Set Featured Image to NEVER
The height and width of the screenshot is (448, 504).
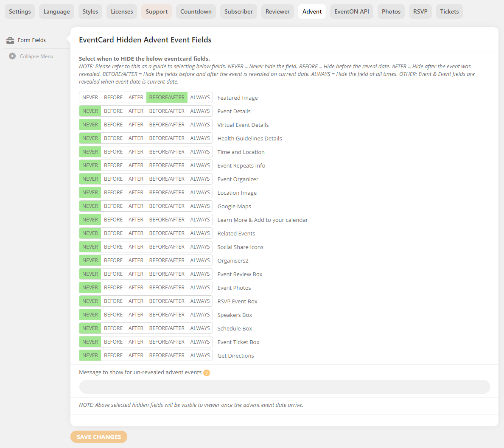[90, 98]
